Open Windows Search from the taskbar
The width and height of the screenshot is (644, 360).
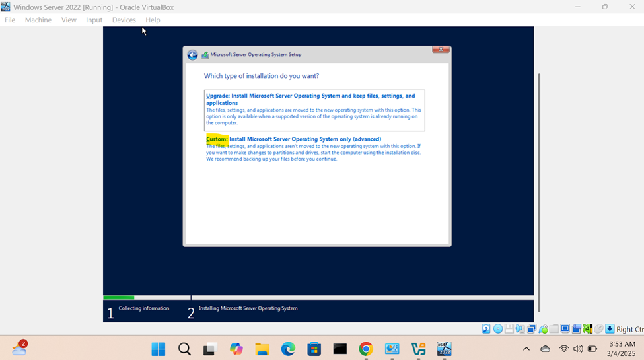click(x=184, y=349)
